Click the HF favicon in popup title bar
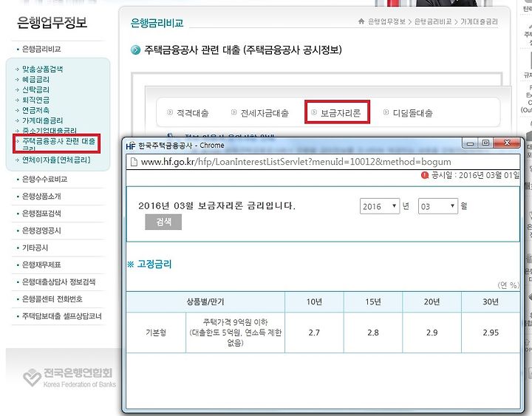Viewport: 532px width, 416px height. 130,146
